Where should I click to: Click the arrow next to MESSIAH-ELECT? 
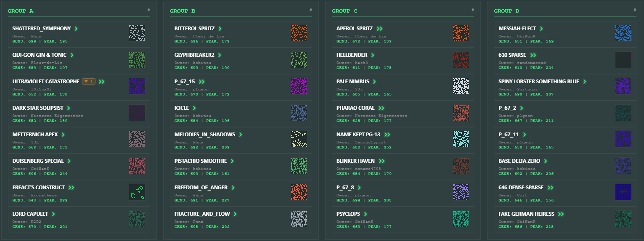541,29
